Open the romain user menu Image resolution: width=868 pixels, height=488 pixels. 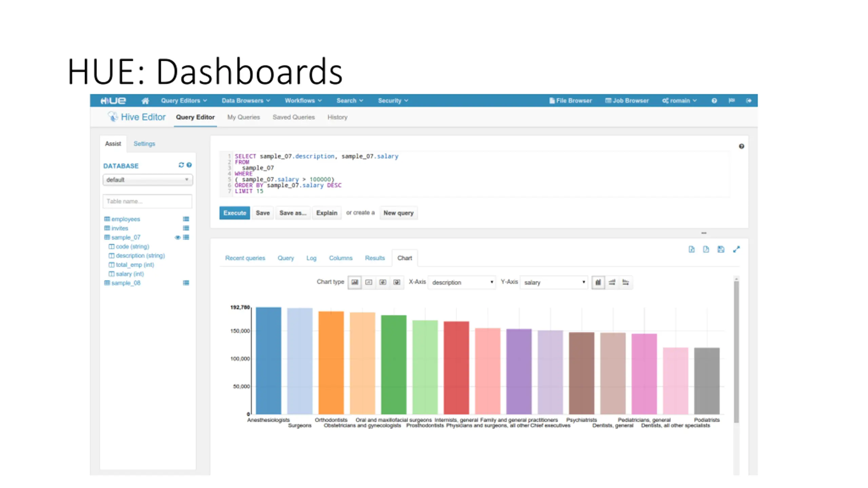coord(679,101)
